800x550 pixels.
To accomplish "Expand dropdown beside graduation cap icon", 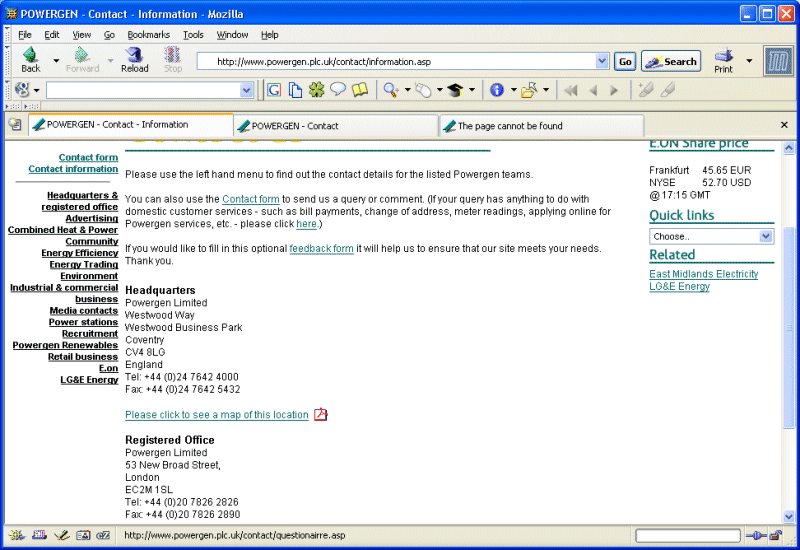I will (x=472, y=90).
